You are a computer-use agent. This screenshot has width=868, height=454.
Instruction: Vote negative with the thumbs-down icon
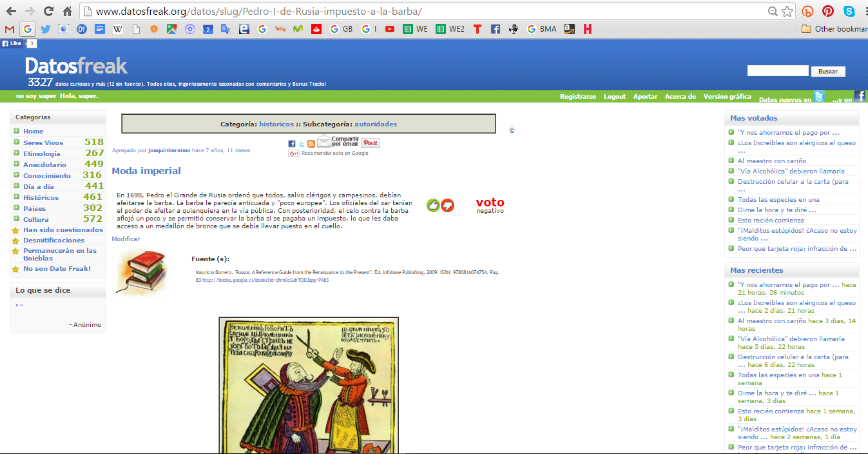(447, 205)
